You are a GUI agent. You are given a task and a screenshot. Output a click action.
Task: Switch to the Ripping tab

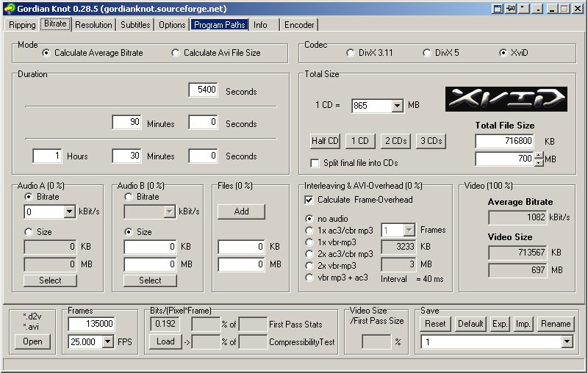pos(22,25)
